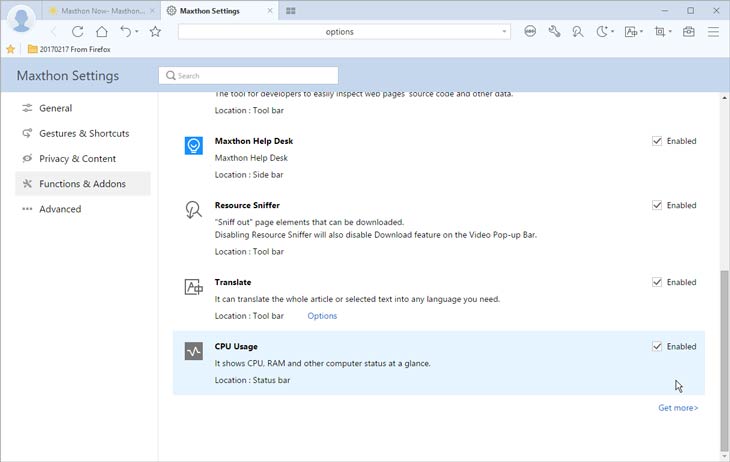This screenshot has width=730, height=462.
Task: Open Translate Options link
Action: (322, 316)
